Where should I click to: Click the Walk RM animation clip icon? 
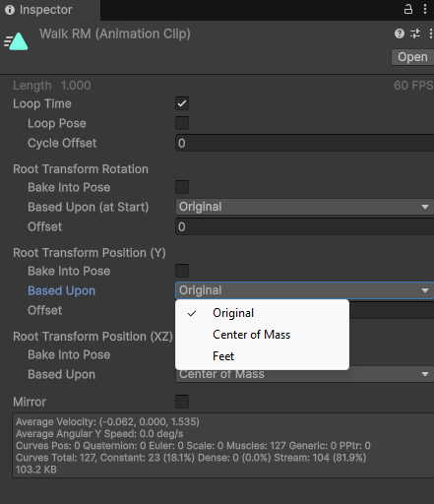[16, 41]
